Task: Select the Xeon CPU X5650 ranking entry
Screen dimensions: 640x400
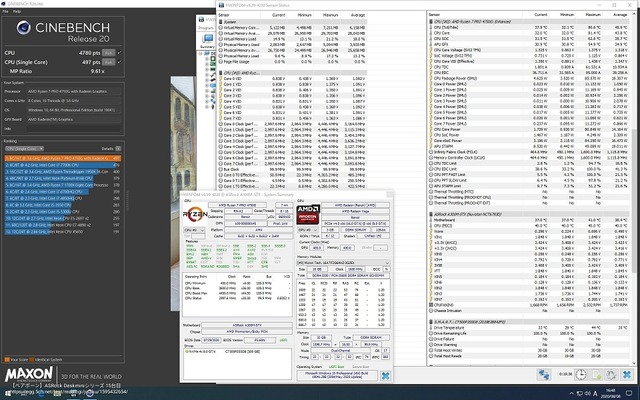Action: (63, 231)
